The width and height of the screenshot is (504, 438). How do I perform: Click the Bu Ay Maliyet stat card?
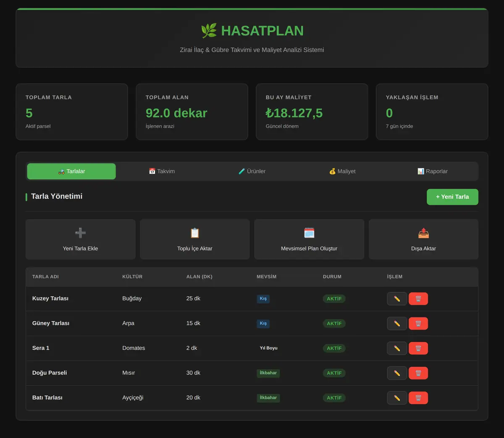coord(312,112)
